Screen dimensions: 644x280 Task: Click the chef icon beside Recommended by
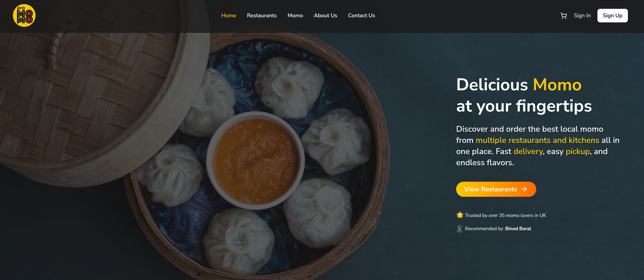(460, 229)
